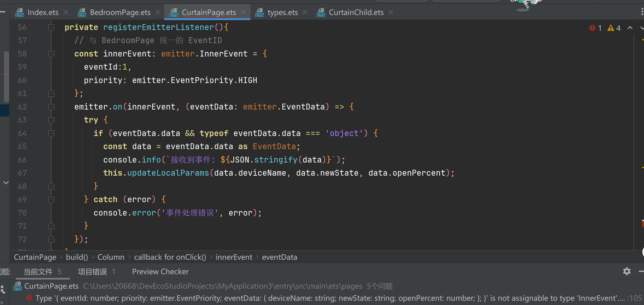Click the fold end marker at line 68
The height and width of the screenshot is (305, 644).
coord(51,186)
